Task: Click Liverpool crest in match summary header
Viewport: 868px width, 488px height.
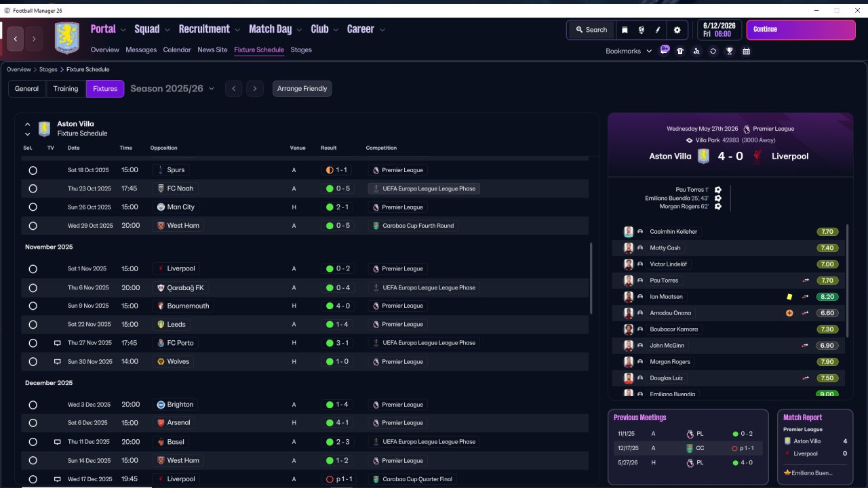Action: [757, 157]
